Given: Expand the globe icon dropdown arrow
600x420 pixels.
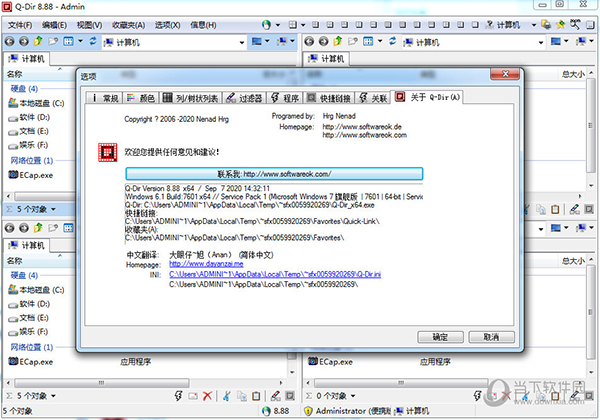Looking at the screenshot, I should [x=278, y=25].
